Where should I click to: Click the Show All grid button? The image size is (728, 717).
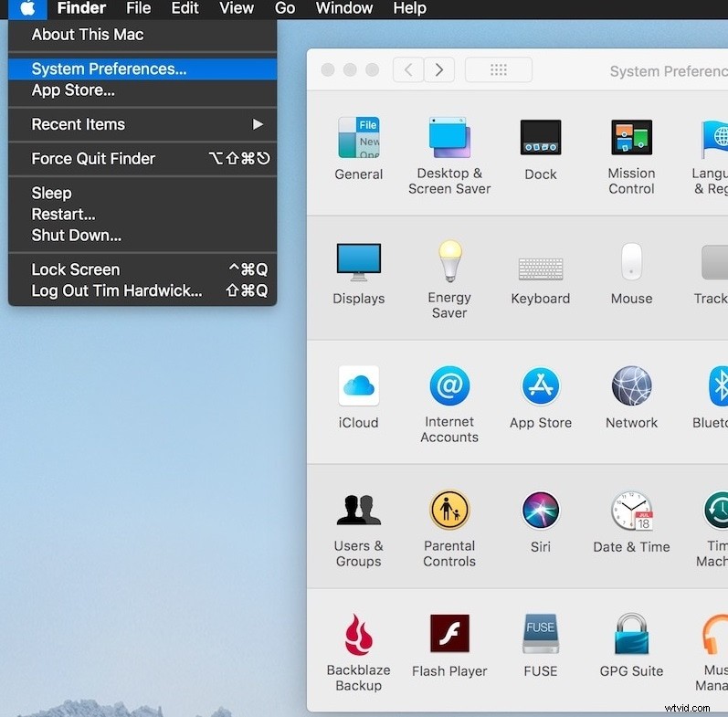(x=499, y=69)
